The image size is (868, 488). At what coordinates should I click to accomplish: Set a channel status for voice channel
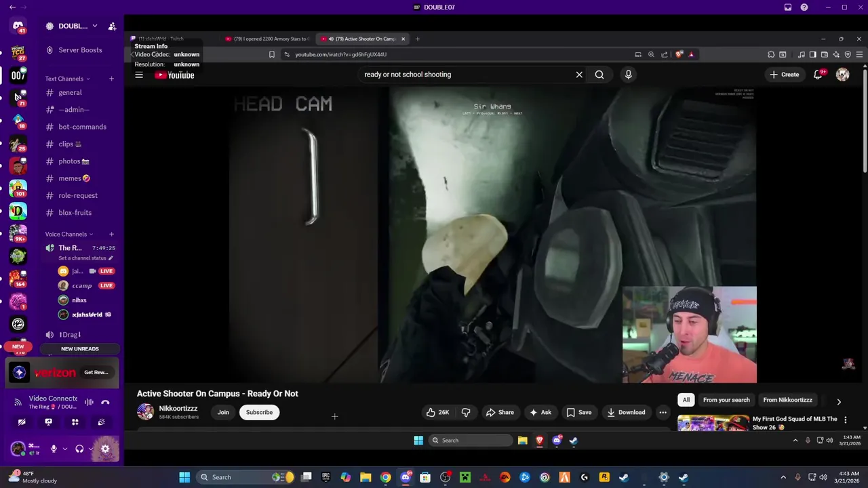coord(85,258)
